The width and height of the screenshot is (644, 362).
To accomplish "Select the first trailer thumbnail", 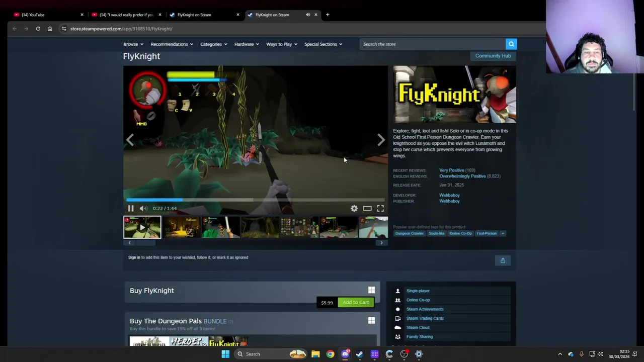I will [x=142, y=227].
